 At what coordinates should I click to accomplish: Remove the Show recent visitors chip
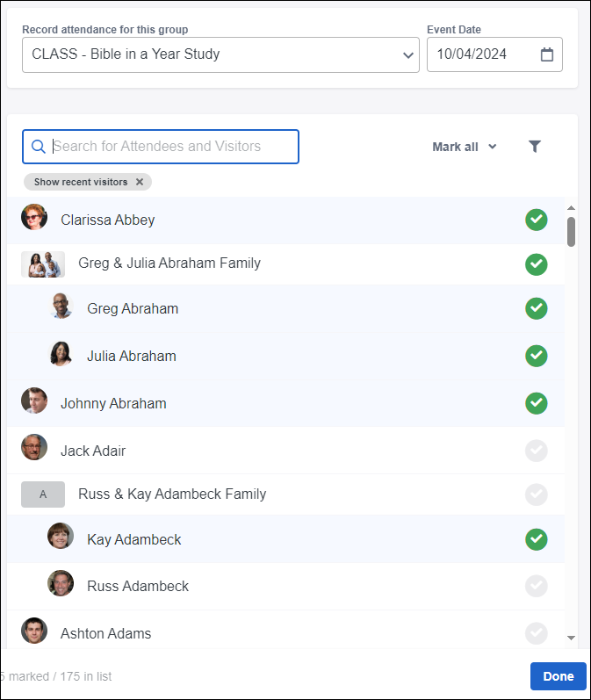coord(140,182)
